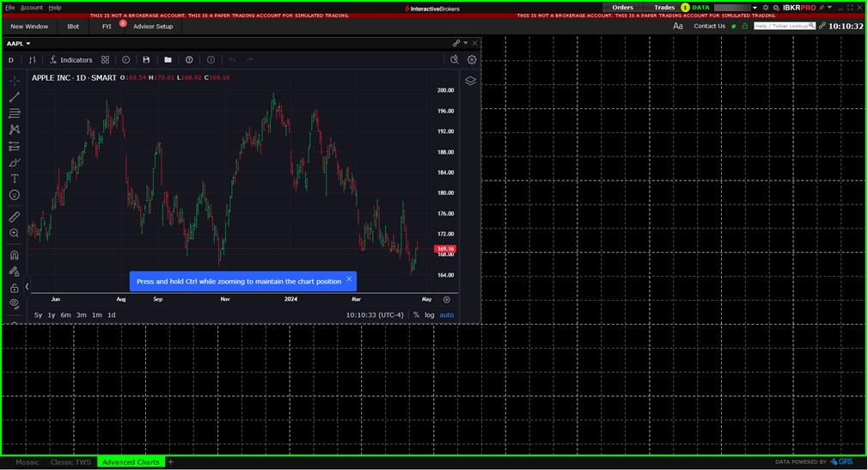The height and width of the screenshot is (470, 868).
Task: Open the alert clock icon
Action: 125,60
